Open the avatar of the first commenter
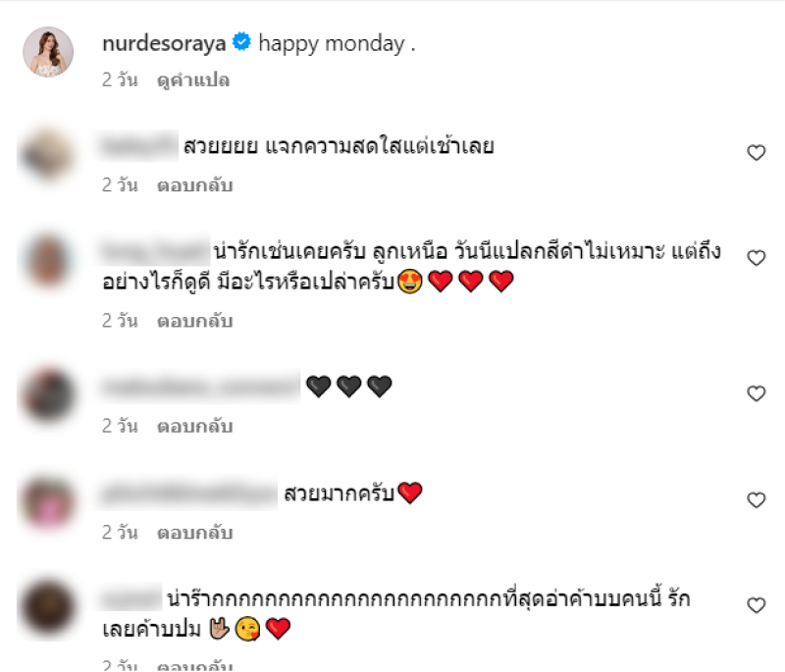This screenshot has width=785, height=672. click(x=47, y=155)
